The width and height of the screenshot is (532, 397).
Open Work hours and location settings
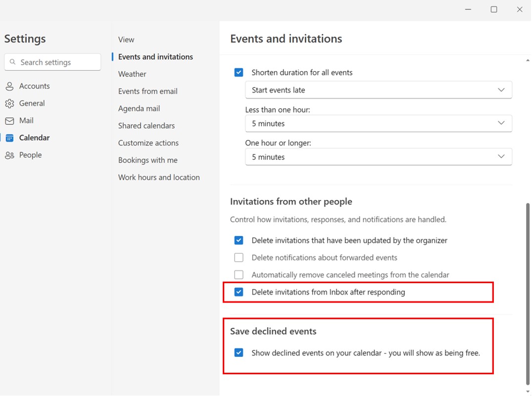(x=159, y=177)
